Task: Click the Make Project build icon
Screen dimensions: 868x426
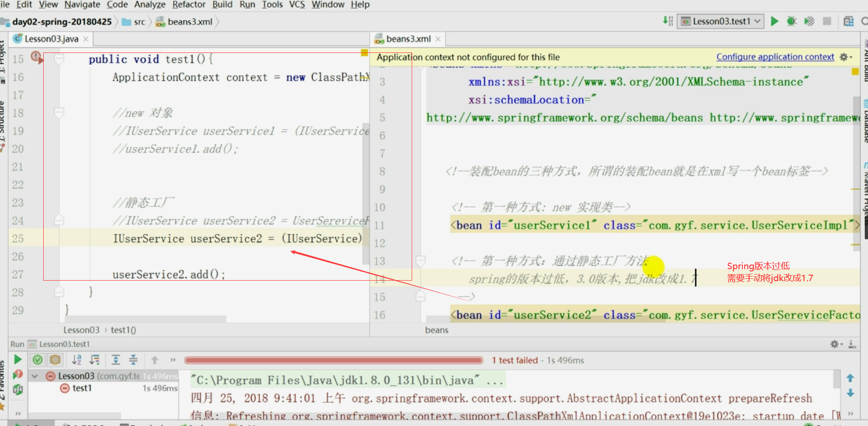Action: click(x=668, y=21)
